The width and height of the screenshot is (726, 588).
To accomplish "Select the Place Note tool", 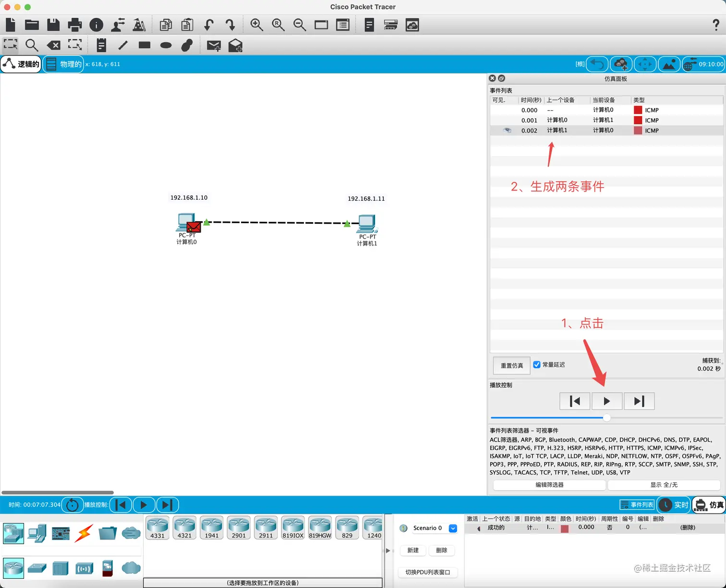I will pyautogui.click(x=101, y=45).
